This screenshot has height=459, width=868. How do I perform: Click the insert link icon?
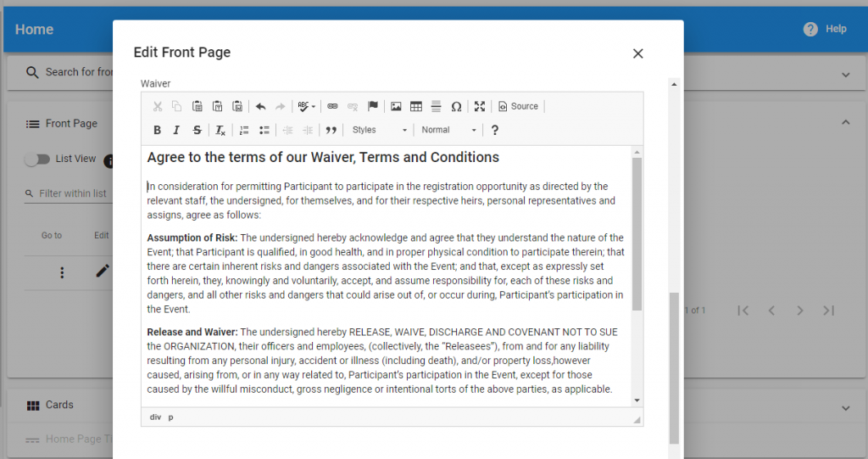[x=332, y=106]
